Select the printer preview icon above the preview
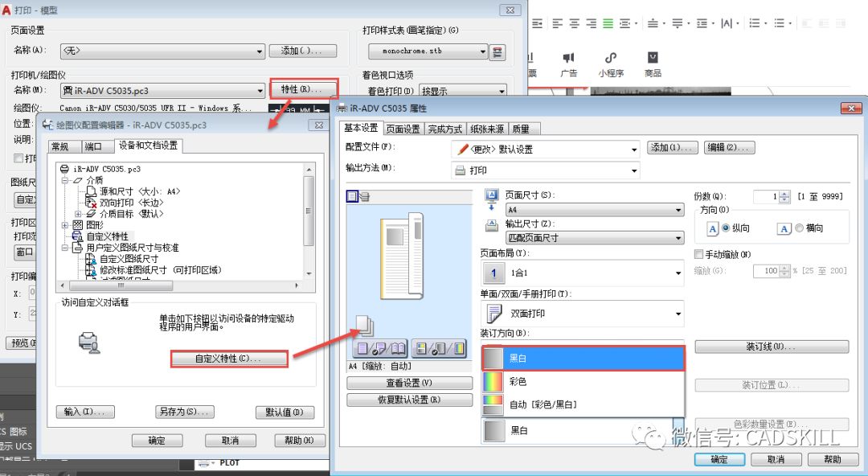The width and height of the screenshot is (868, 476). point(365,196)
